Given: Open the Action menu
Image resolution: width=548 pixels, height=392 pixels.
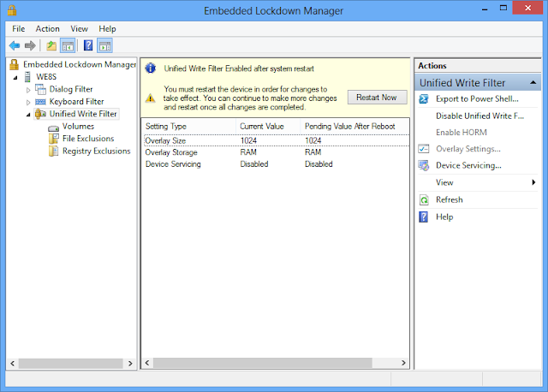Looking at the screenshot, I should point(48,28).
